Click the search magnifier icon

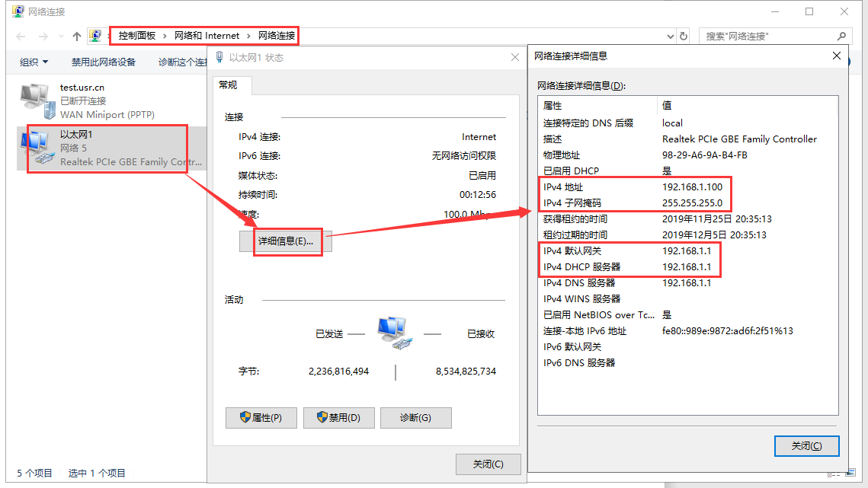point(841,36)
